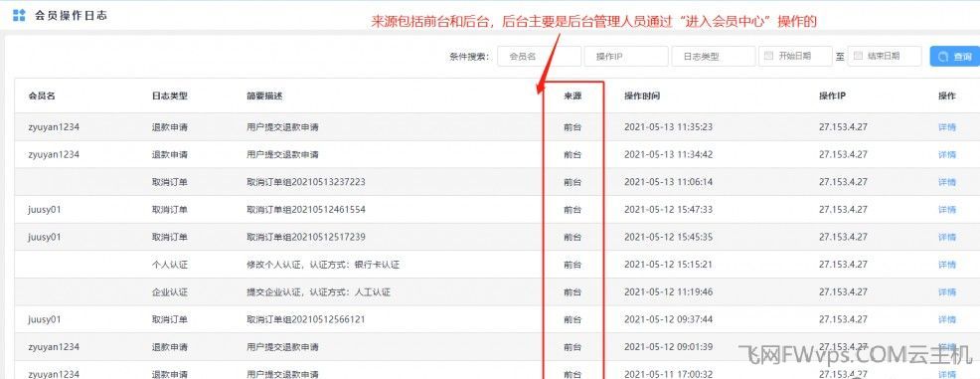Open the 开始日期 date picker
The image size is (980, 379).
tap(795, 57)
